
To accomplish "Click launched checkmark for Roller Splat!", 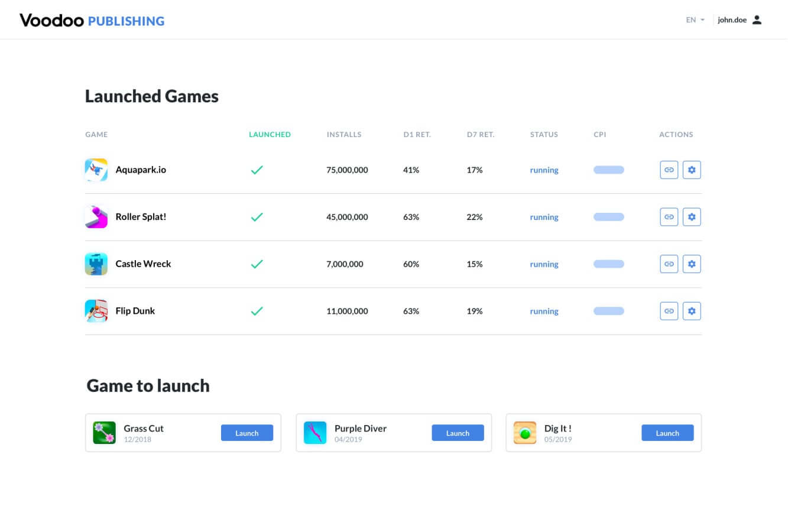I will pos(257,217).
